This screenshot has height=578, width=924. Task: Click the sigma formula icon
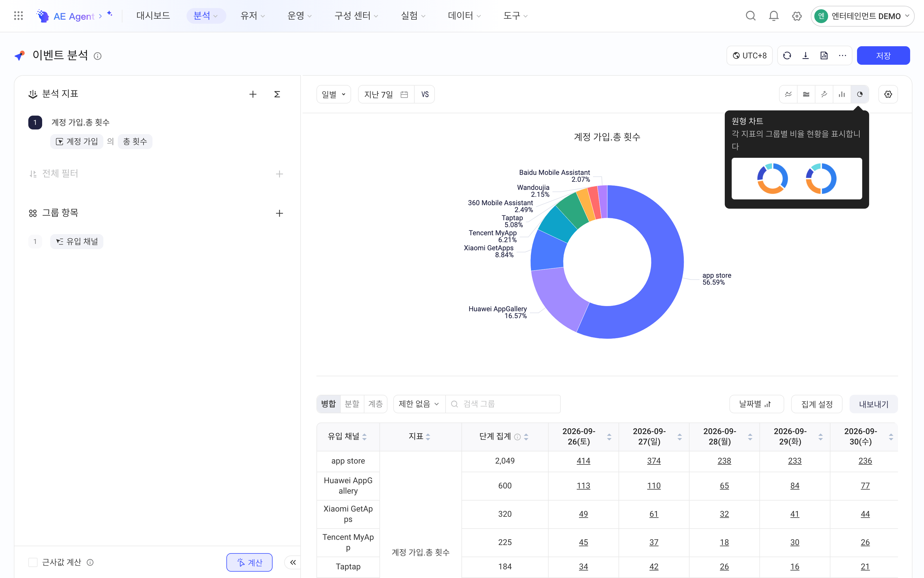277,94
